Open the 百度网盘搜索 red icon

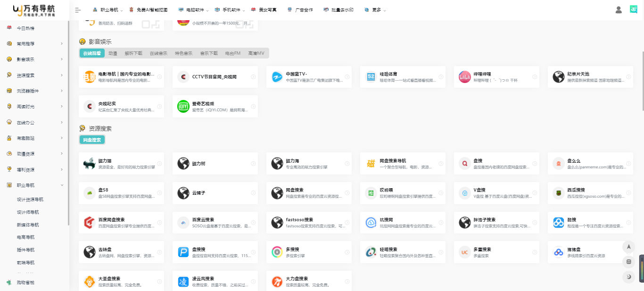click(90, 223)
